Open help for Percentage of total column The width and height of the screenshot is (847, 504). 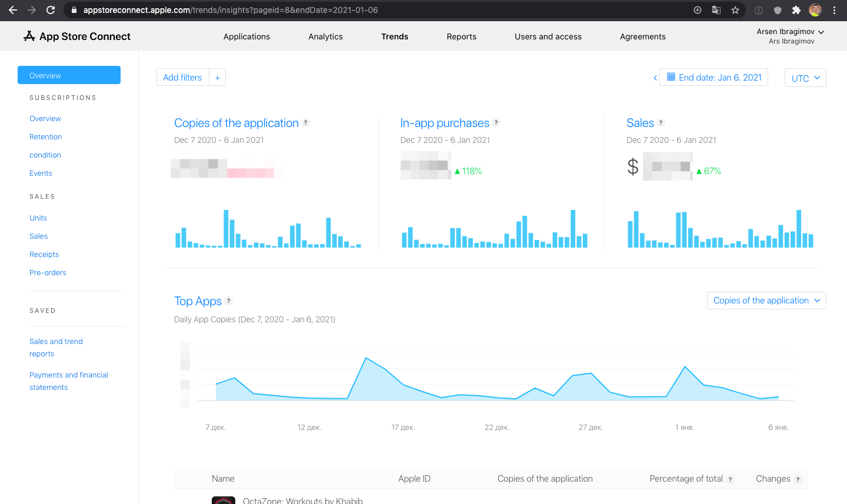click(x=731, y=479)
